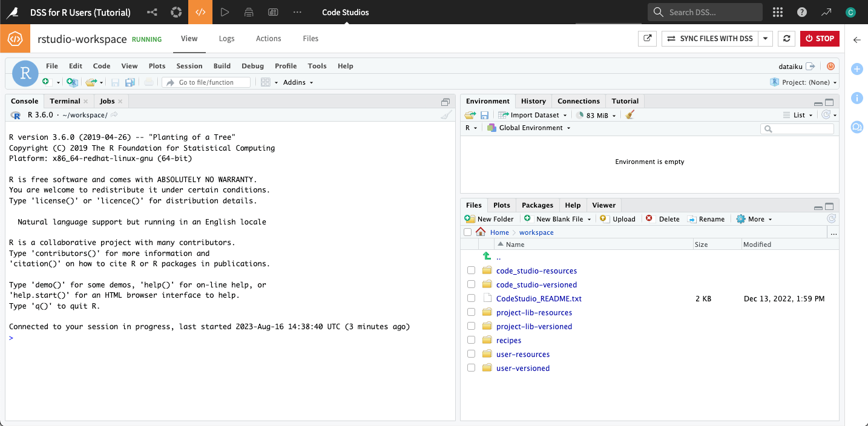
Task: Click the plus icon in right sidebar
Action: coord(857,69)
